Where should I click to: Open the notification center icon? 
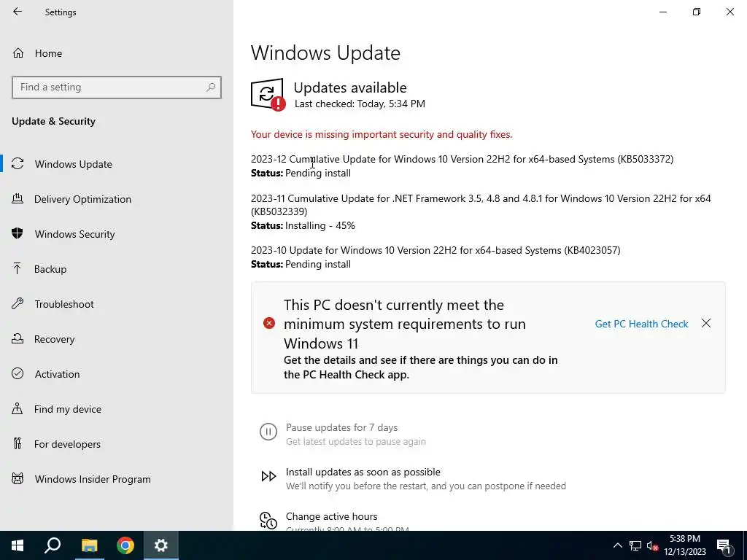point(724,545)
